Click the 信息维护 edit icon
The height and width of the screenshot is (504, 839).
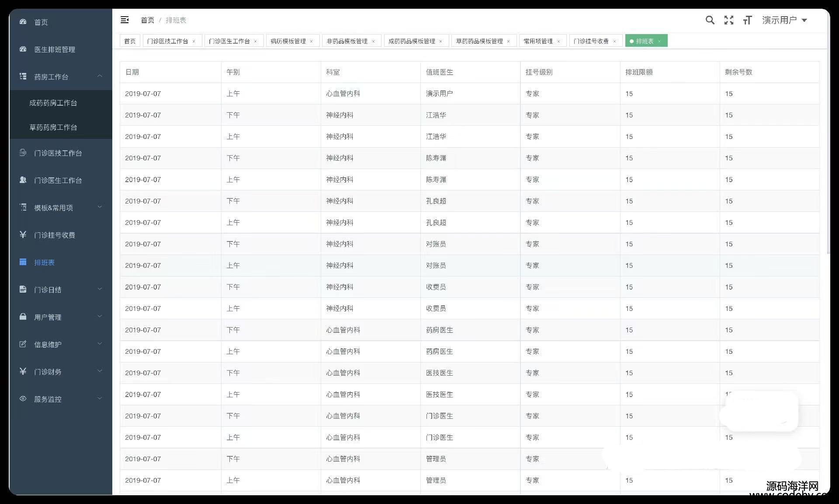23,344
